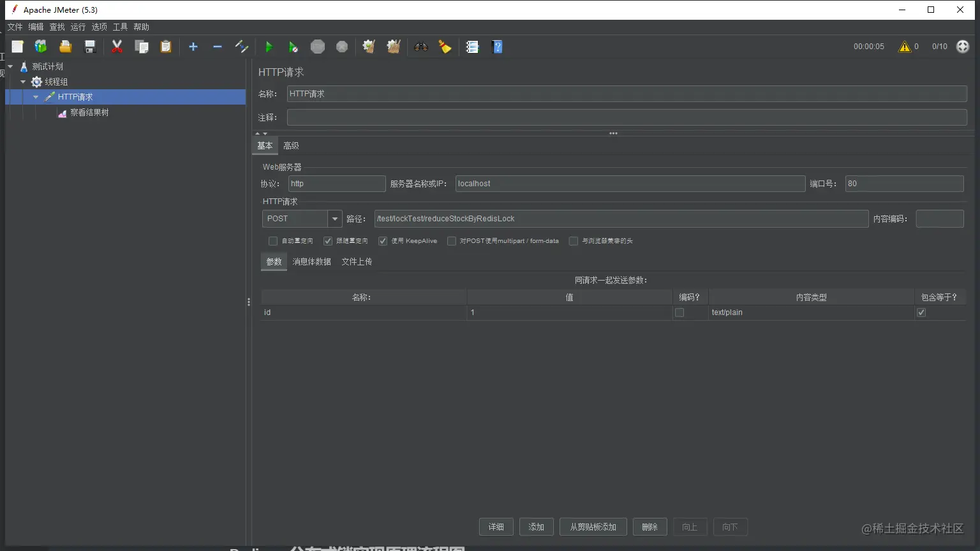Click the yellow warning triangle log icon
This screenshot has height=551, width=980.
(x=905, y=47)
